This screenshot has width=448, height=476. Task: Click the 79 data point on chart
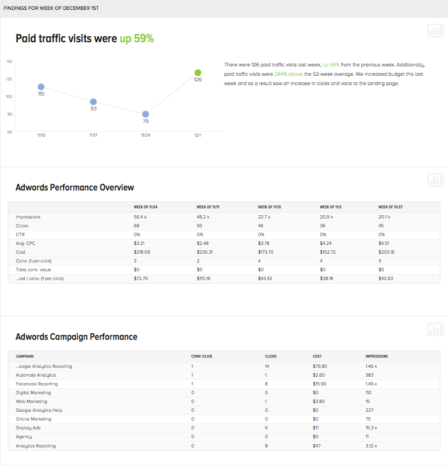coord(145,114)
